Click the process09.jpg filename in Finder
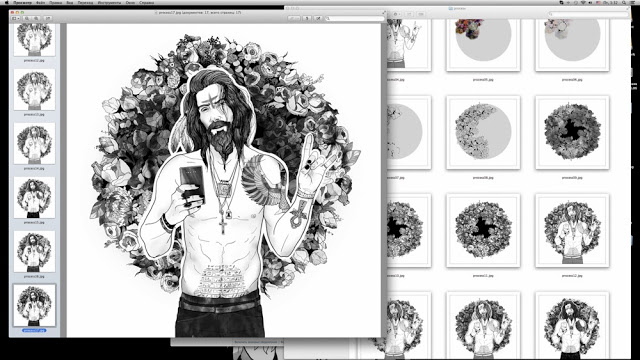The height and width of the screenshot is (360, 640). (572, 178)
